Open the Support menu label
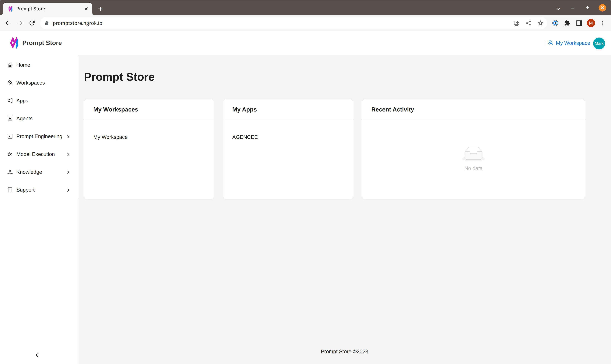611x364 pixels. tap(25, 190)
